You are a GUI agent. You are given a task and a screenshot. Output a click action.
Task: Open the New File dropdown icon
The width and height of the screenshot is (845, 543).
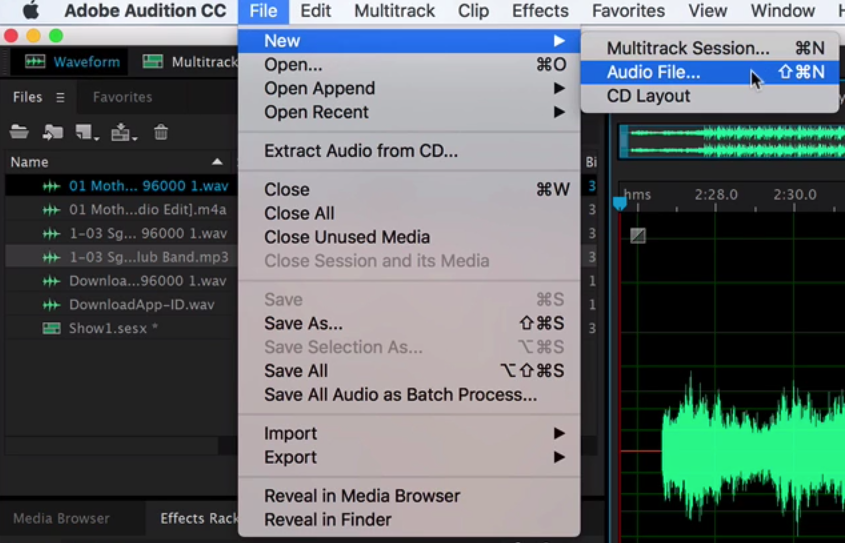(x=87, y=132)
